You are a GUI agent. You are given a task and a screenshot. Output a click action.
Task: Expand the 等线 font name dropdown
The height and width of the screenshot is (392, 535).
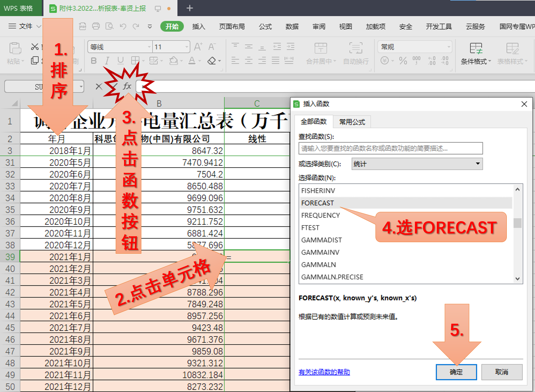[149, 47]
